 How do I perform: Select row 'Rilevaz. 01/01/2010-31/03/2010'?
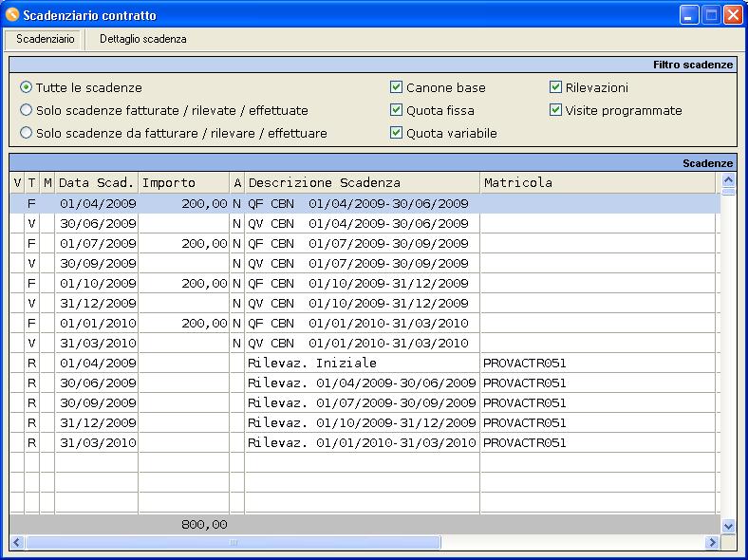[x=365, y=443]
